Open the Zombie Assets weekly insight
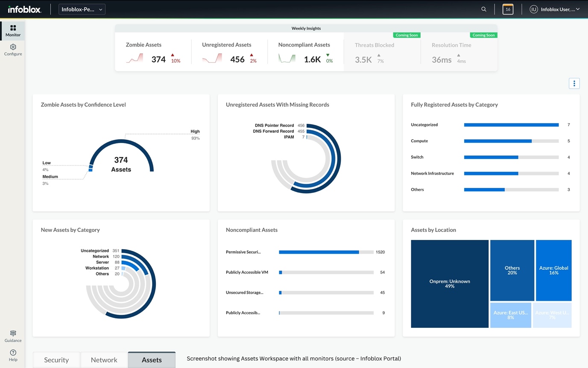This screenshot has width=588, height=368. coord(153,52)
